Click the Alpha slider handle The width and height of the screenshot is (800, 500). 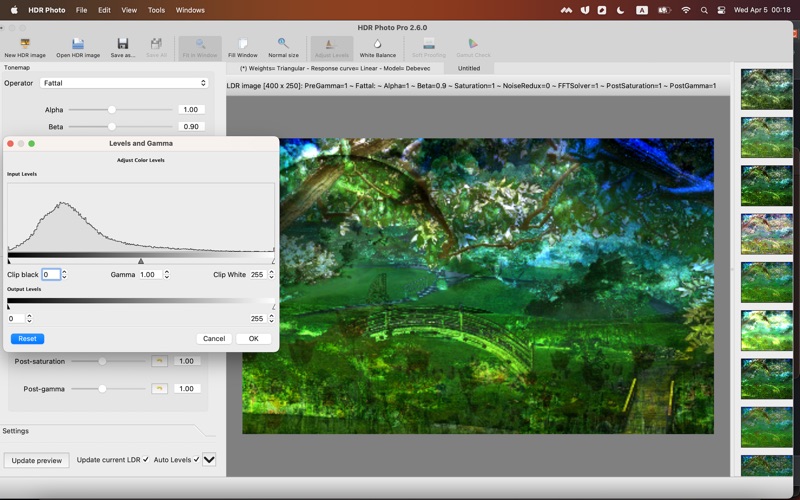112,110
